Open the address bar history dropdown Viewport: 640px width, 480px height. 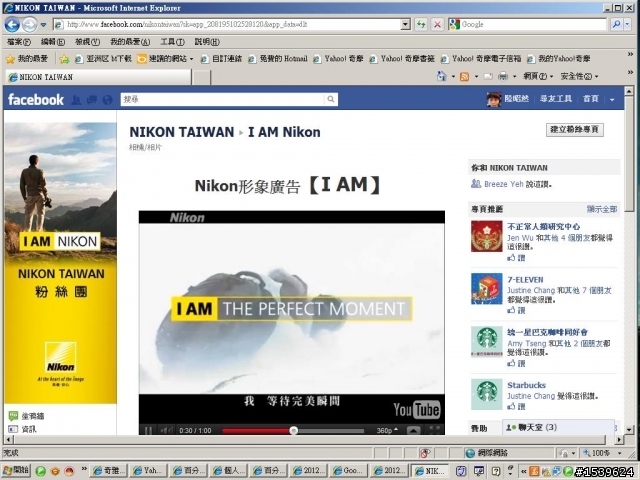(x=405, y=24)
